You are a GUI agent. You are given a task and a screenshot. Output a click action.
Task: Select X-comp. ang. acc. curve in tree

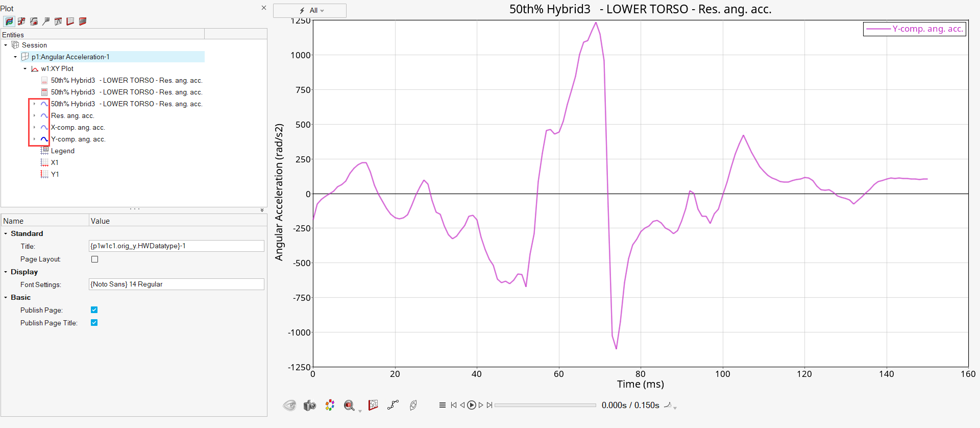pyautogui.click(x=78, y=128)
